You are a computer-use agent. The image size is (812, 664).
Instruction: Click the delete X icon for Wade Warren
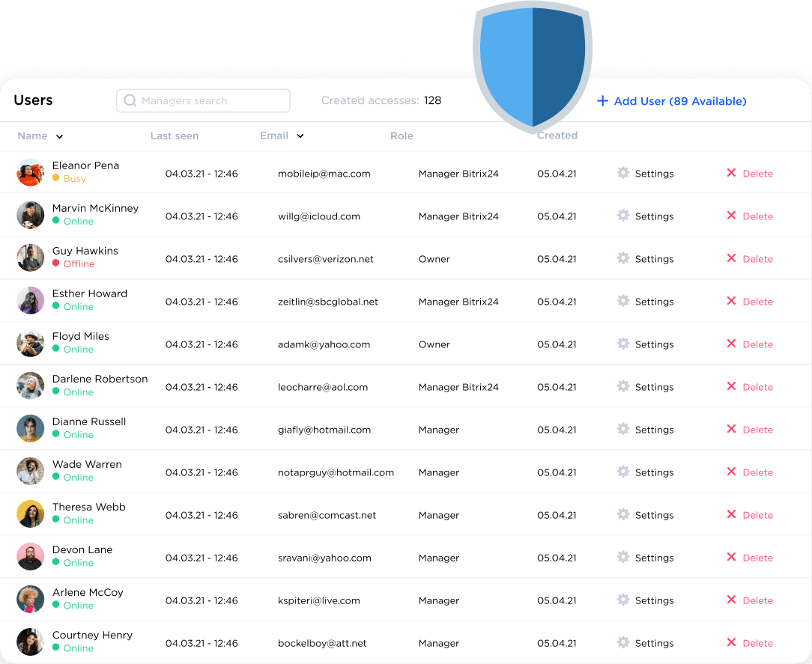pyautogui.click(x=731, y=472)
